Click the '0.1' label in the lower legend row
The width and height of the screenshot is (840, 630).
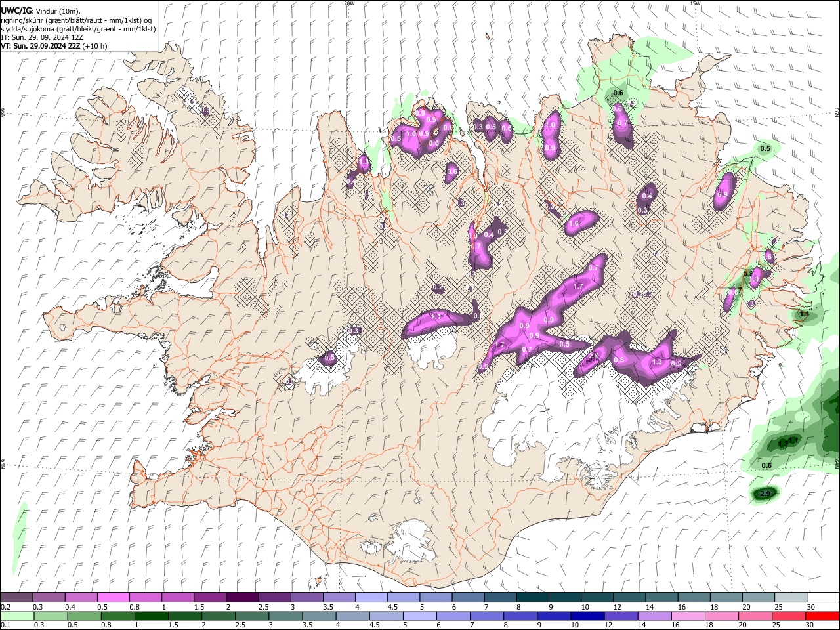tap(5, 625)
